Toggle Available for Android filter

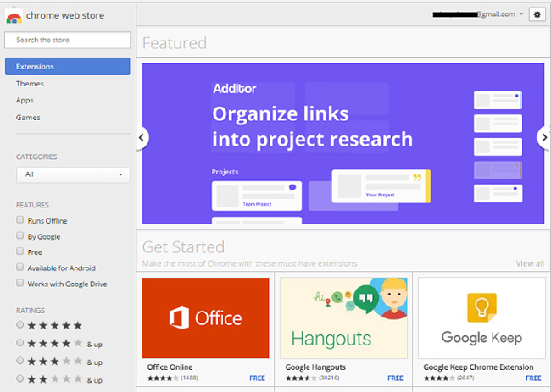(20, 268)
